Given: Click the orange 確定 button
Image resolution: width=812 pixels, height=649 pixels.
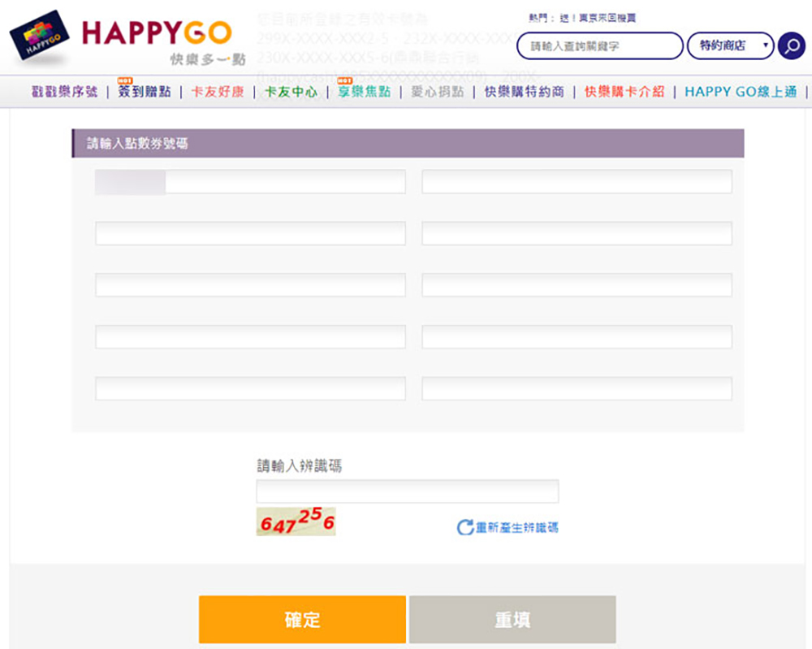Looking at the screenshot, I should click(302, 620).
